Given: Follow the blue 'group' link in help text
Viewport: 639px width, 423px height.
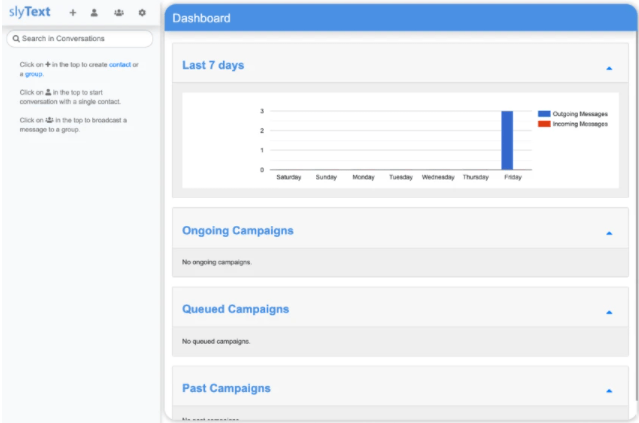Looking at the screenshot, I should click(33, 74).
